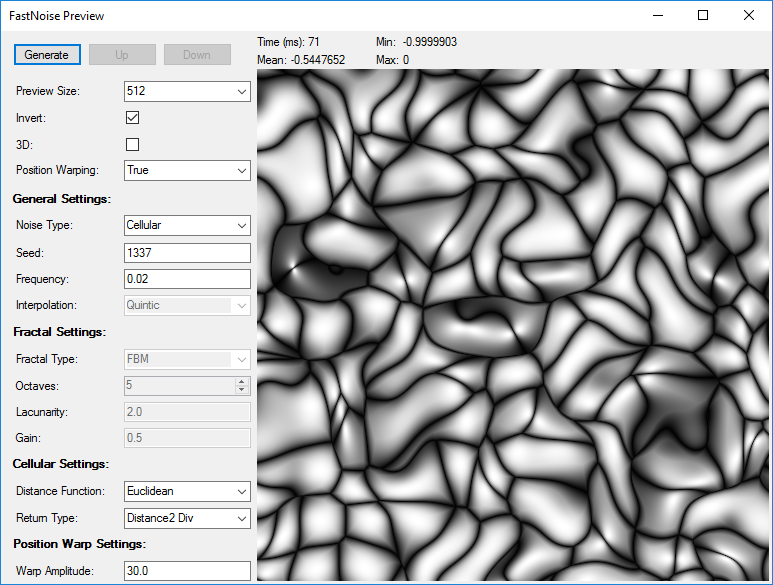
Task: Open the Distance Function dropdown
Action: pyautogui.click(x=187, y=491)
